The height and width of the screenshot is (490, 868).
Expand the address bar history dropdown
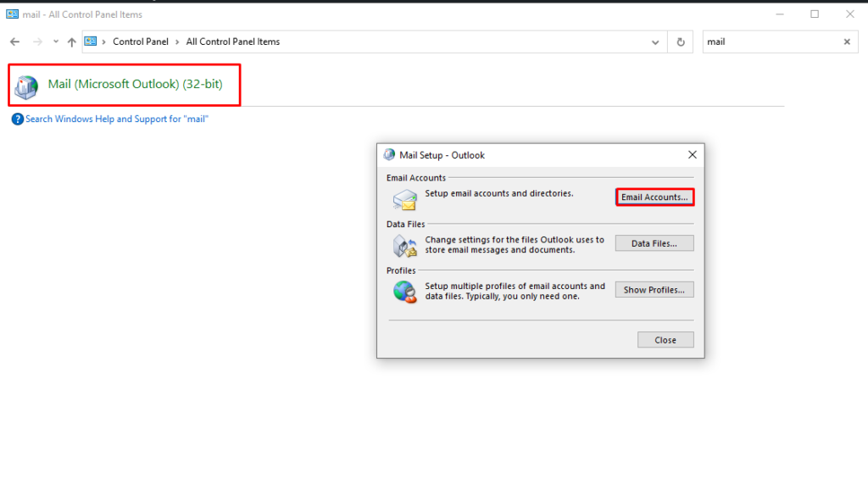[x=655, y=42]
